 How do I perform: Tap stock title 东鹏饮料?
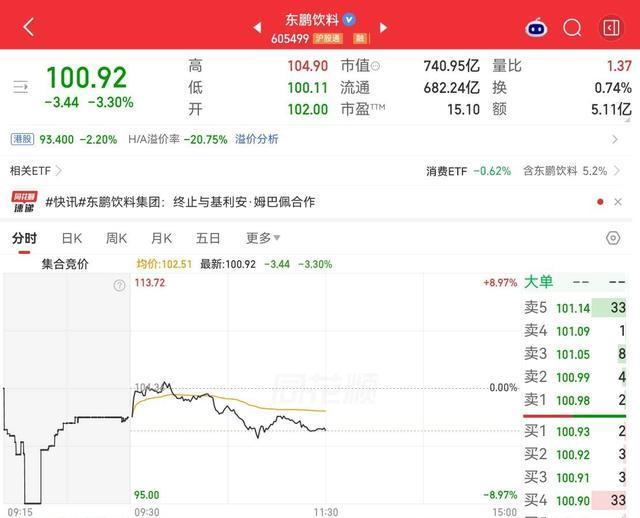[312, 19]
